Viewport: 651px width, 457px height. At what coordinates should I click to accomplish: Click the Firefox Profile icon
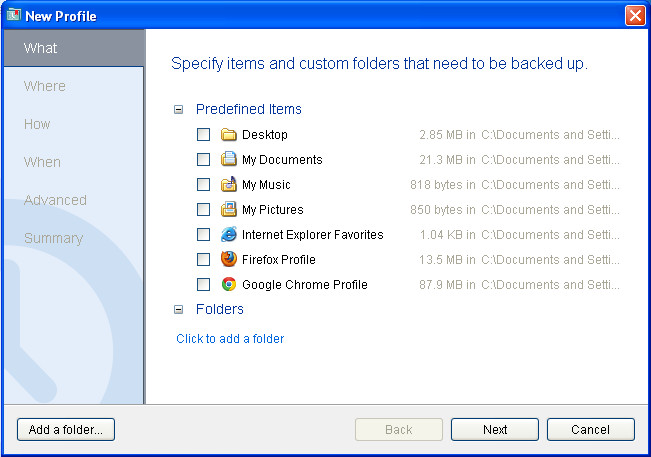pos(228,260)
